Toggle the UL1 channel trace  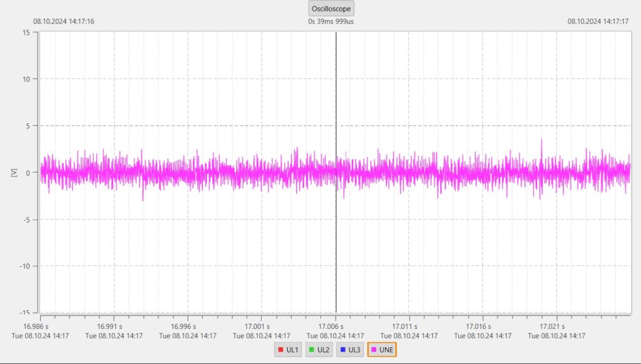tap(288, 350)
